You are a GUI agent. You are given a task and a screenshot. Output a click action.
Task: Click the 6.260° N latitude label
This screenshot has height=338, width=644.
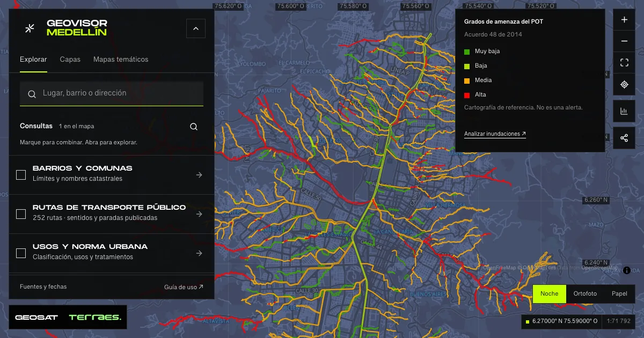click(596, 200)
